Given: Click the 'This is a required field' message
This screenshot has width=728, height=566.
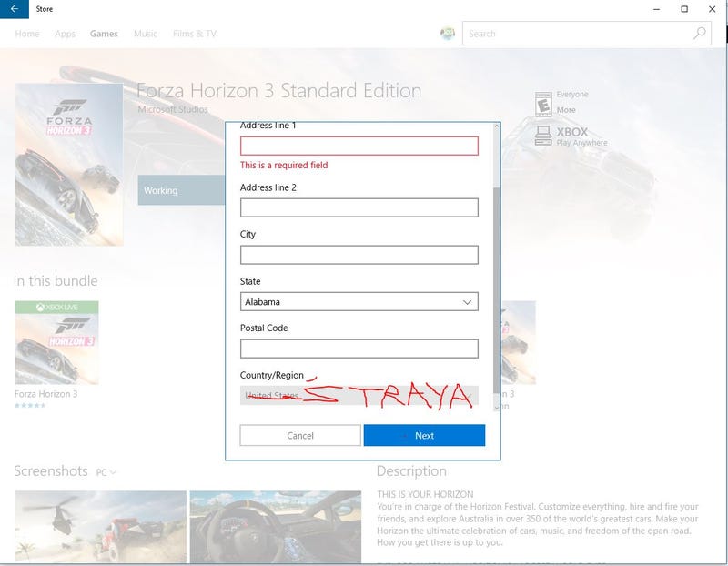Looking at the screenshot, I should 284,166.
